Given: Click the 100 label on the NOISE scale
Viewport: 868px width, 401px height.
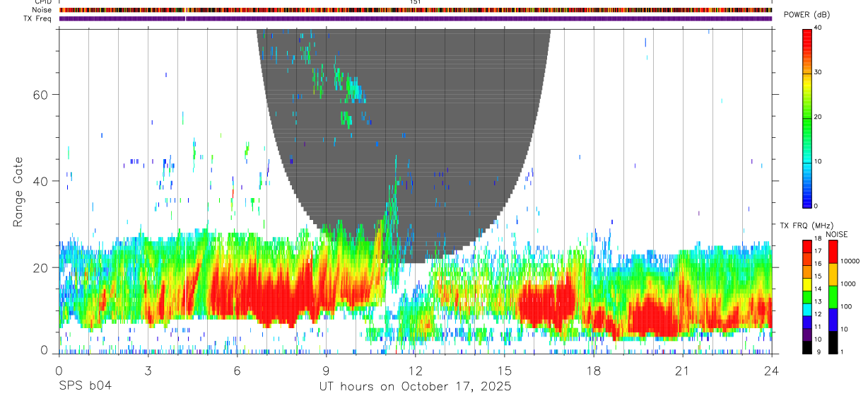Looking at the screenshot, I should 845,306.
